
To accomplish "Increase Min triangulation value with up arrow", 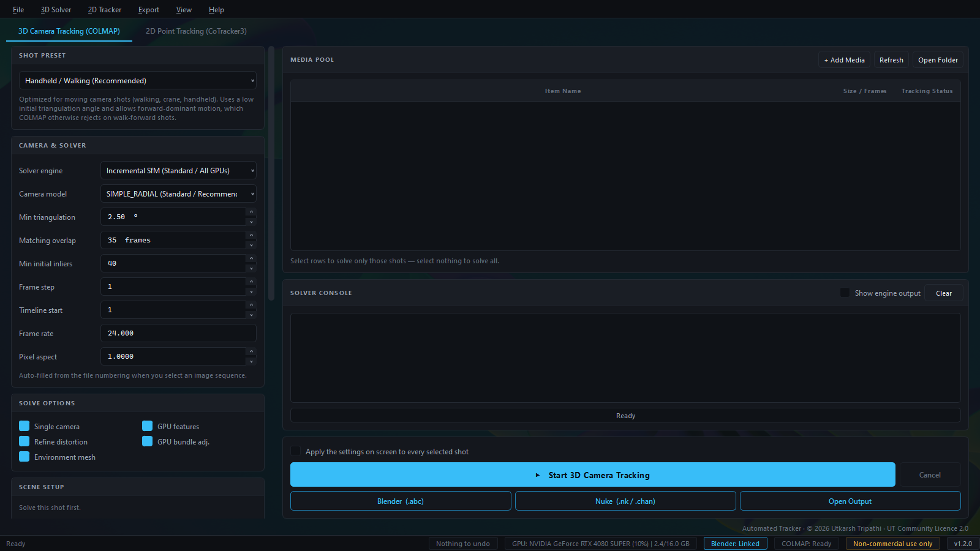I will tap(251, 212).
